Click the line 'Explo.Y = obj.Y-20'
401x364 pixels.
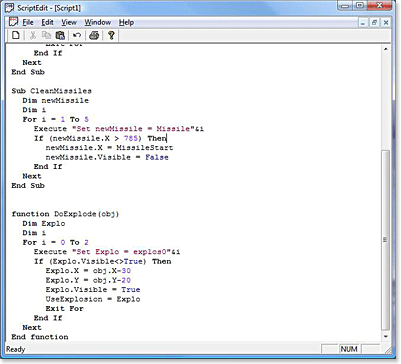(88, 280)
